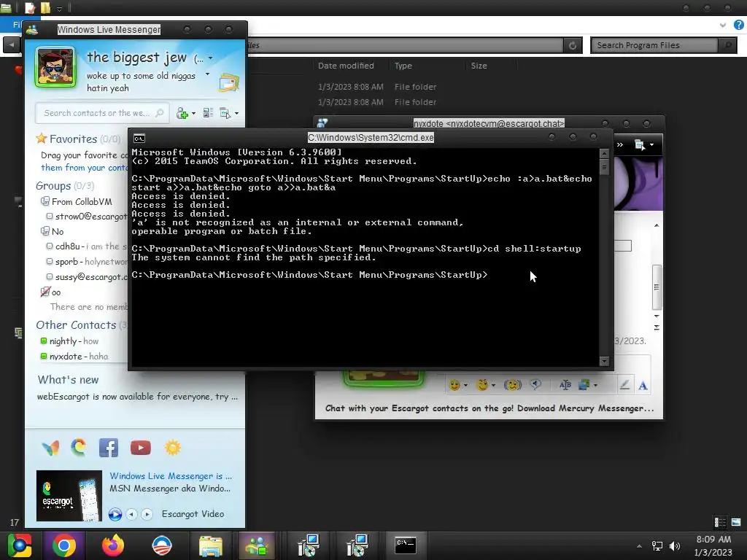Click the Search Program Files field
This screenshot has height=560, width=747.
[x=654, y=45]
